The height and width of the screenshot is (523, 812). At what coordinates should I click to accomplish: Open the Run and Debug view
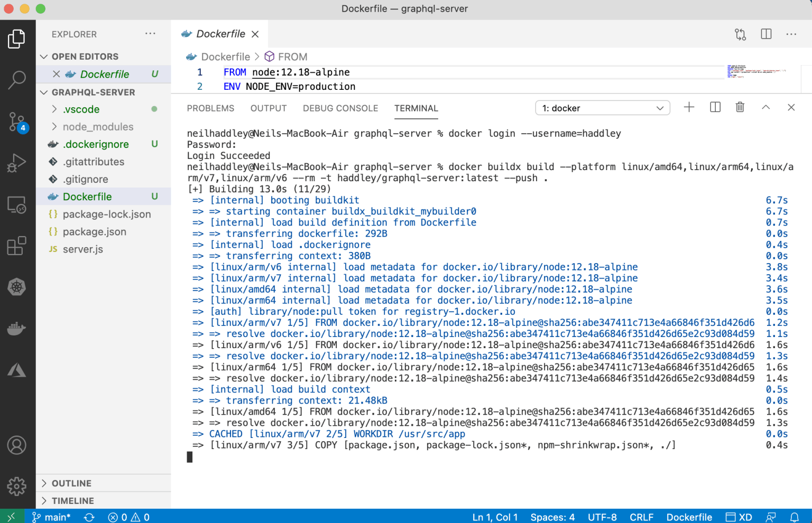[x=17, y=163]
